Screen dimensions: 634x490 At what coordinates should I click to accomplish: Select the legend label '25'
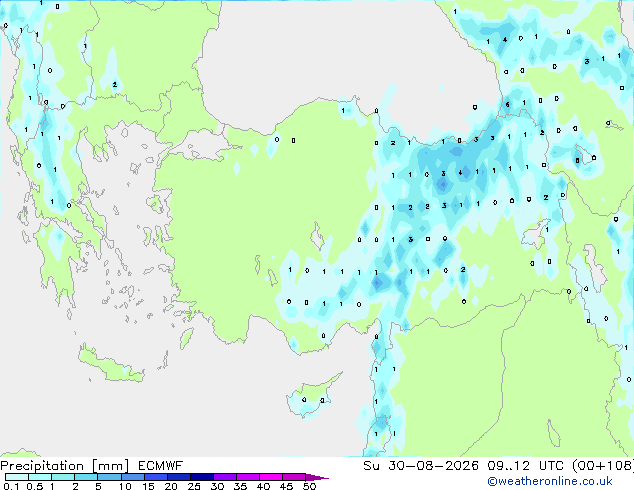pyautogui.click(x=194, y=486)
